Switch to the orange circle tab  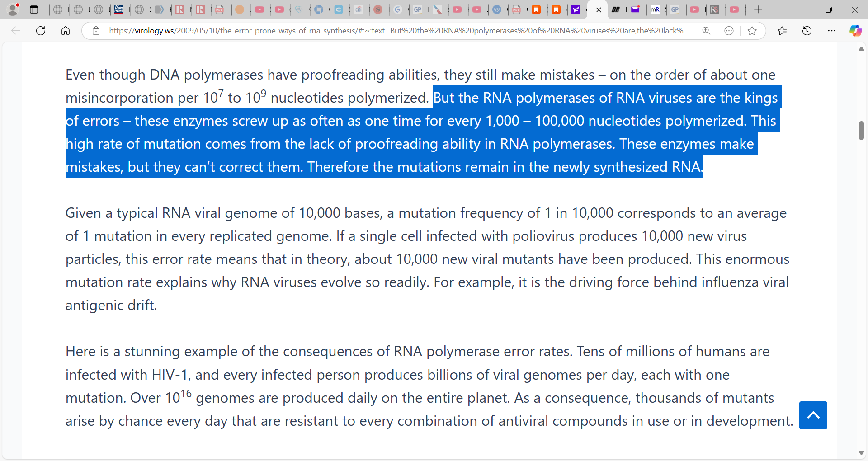[x=240, y=9]
